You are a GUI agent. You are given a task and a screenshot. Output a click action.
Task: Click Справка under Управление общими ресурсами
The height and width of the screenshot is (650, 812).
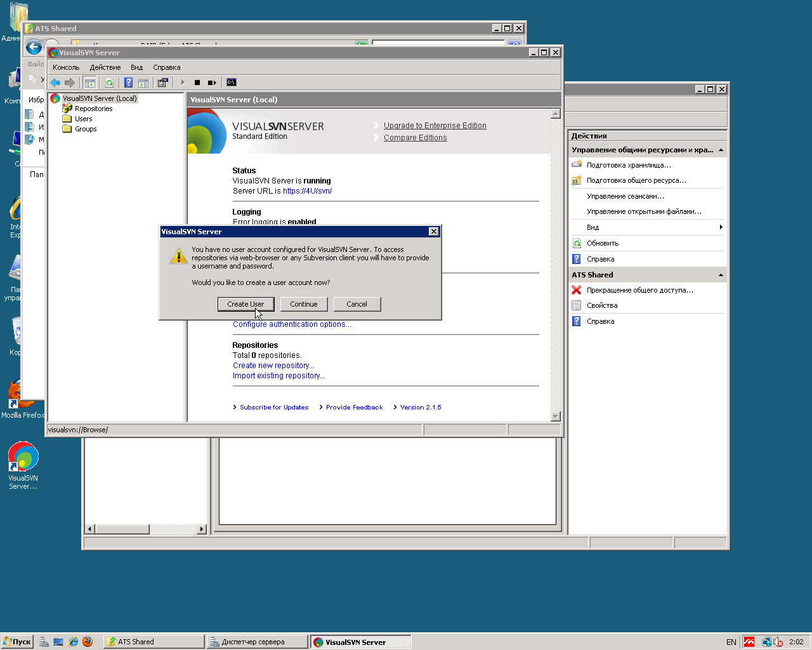(x=600, y=259)
